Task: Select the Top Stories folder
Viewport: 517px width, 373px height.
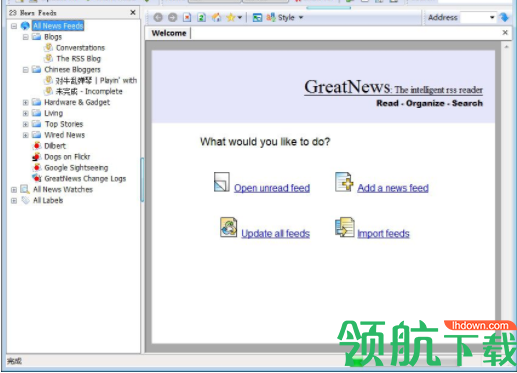Action: [64, 124]
